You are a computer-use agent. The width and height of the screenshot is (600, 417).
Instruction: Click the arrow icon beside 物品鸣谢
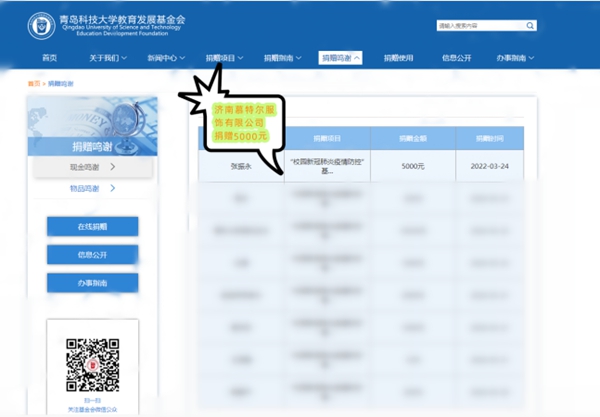pos(113,188)
